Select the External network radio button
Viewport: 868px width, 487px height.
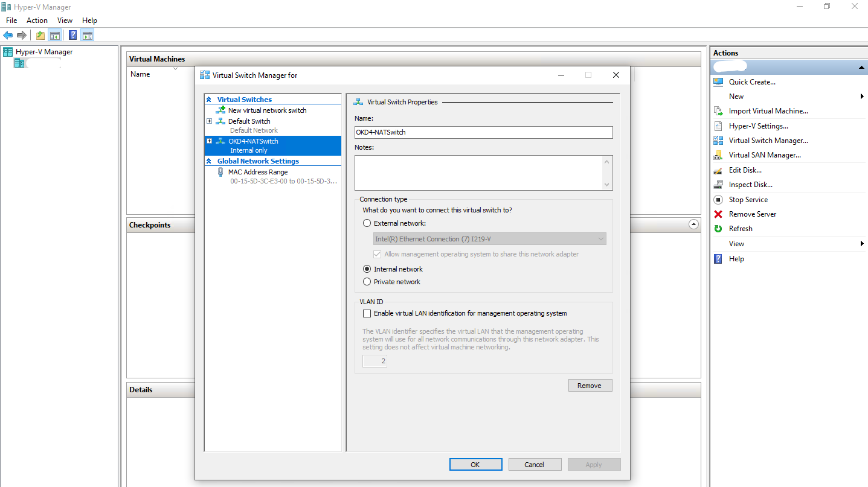point(367,223)
